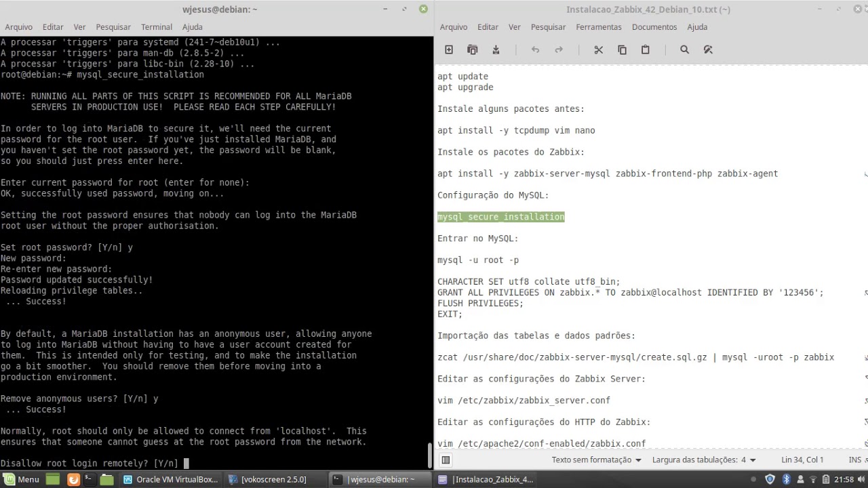
Task: Open the 'Texto sem formatação' syntax dropdown
Action: tap(596, 460)
